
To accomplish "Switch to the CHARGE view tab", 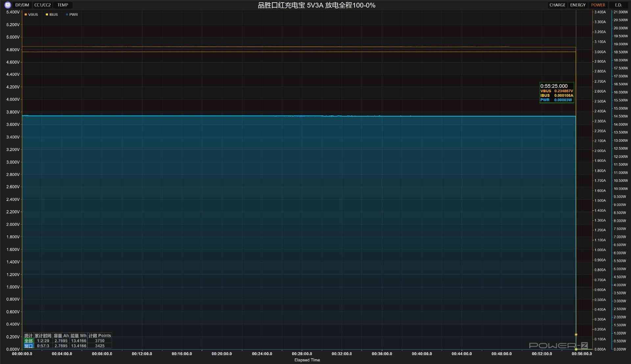I will tap(557, 5).
